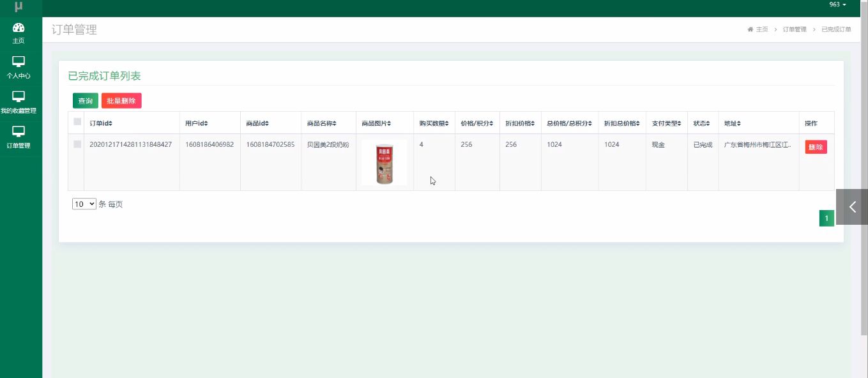The height and width of the screenshot is (378, 868).
Task: Sort by 折扣价格 column header
Action: click(x=520, y=123)
